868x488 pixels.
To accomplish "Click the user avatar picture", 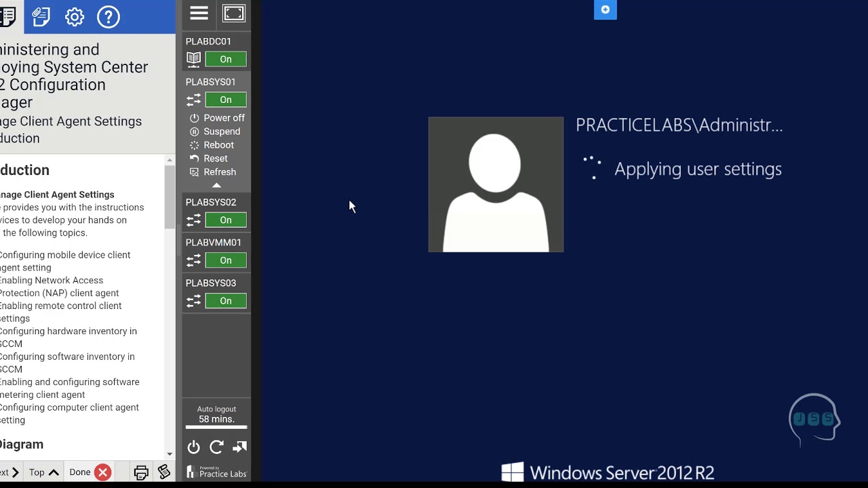I will (496, 184).
